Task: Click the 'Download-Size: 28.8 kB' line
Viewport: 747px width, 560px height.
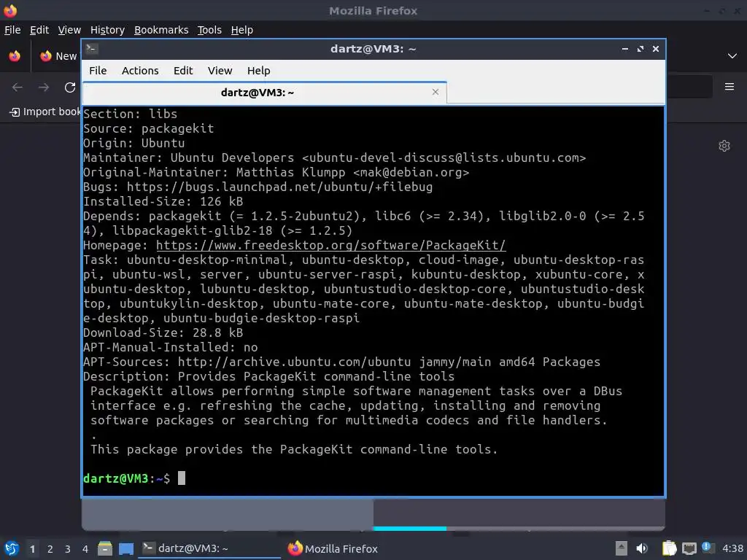Action: [x=163, y=332]
